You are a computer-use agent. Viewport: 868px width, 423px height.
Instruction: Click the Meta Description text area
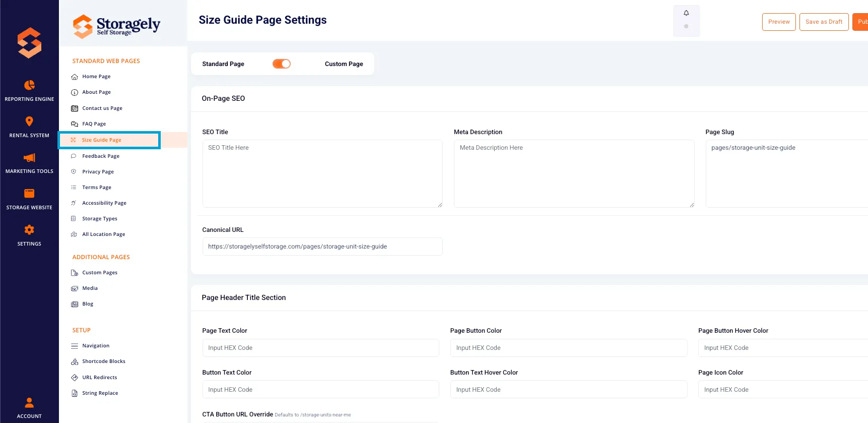point(574,173)
